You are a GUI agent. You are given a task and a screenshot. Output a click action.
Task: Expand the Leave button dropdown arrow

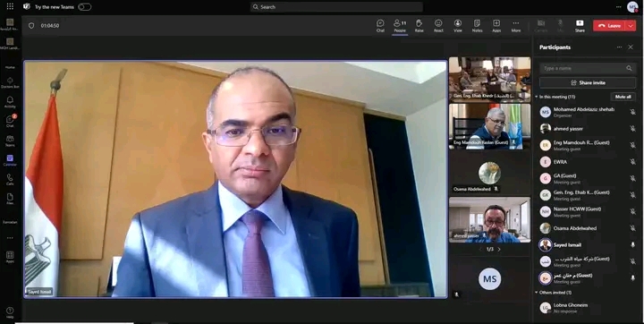pyautogui.click(x=631, y=25)
